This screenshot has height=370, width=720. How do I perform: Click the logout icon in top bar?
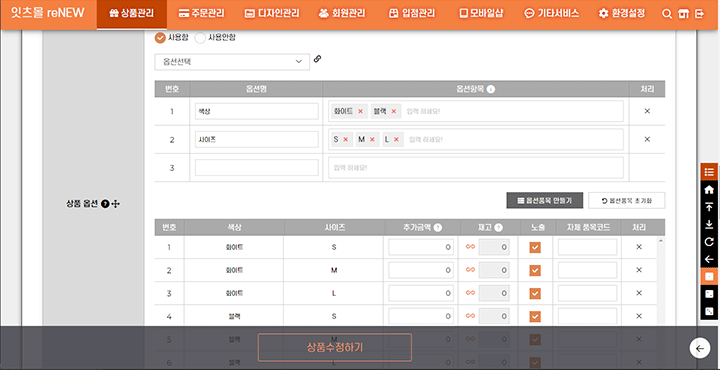pos(699,14)
